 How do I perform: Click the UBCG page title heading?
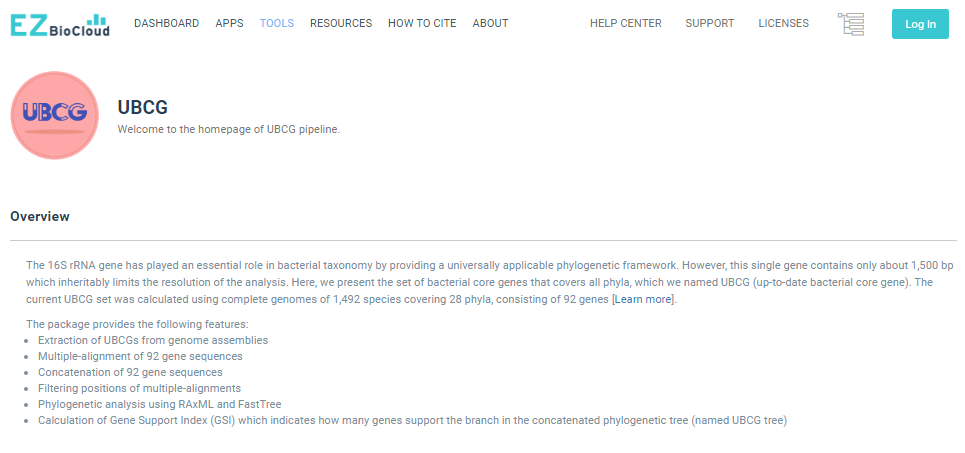[142, 107]
